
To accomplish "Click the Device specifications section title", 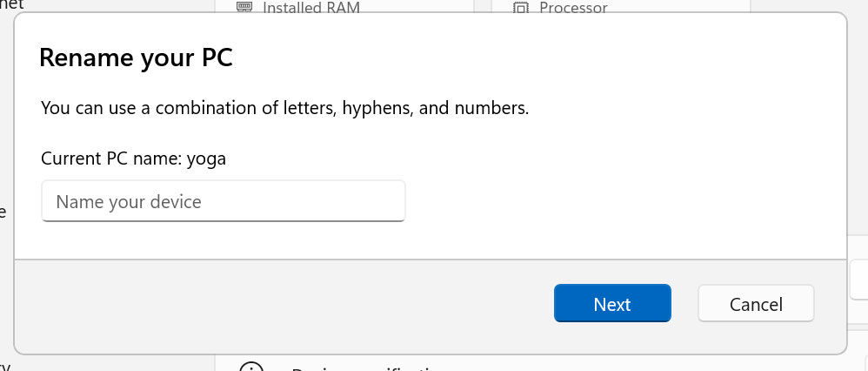I will 365,368.
